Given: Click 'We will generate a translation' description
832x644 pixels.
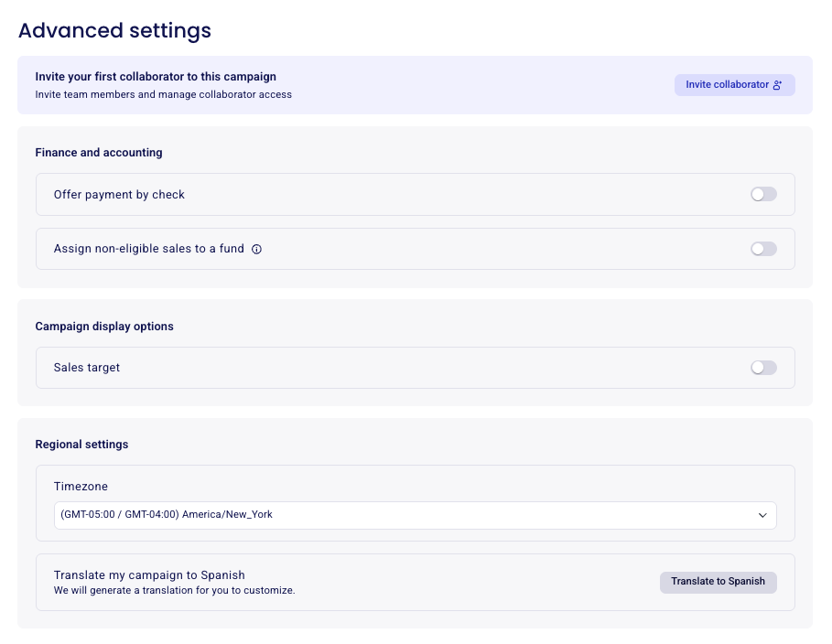Looking at the screenshot, I should point(174,590).
